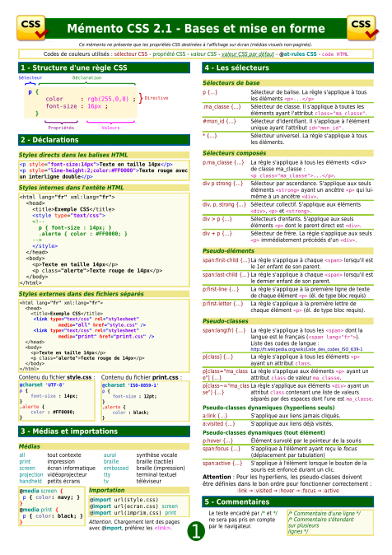This screenshot has height=555, width=392.
Task: Click the "@import url(style.css)" code line
Action: click(124, 500)
